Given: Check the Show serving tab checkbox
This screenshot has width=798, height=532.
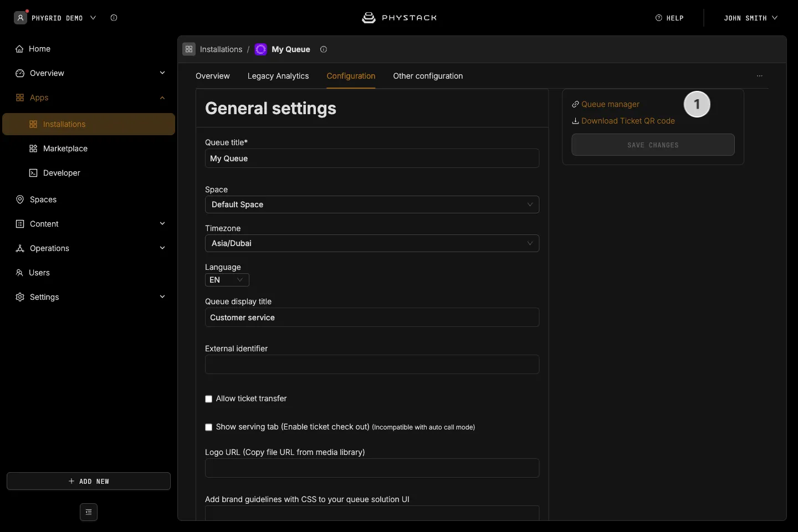Looking at the screenshot, I should coord(209,427).
